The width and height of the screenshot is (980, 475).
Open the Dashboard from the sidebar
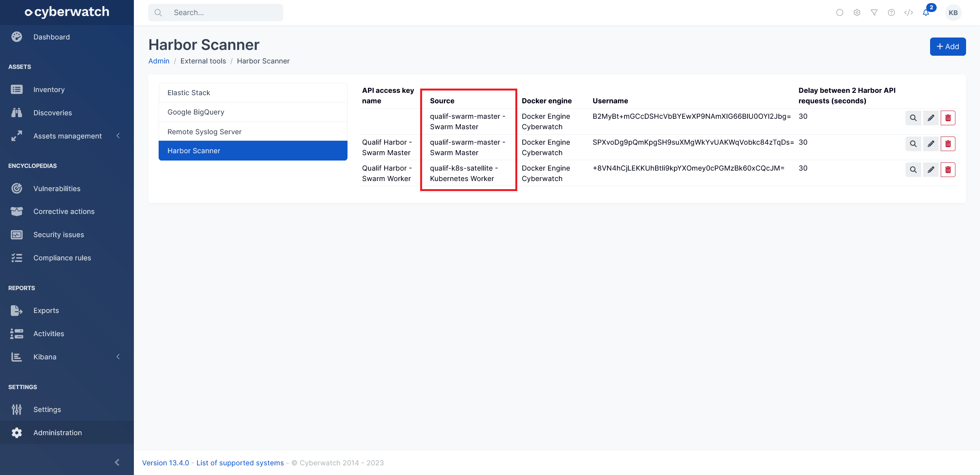(51, 37)
